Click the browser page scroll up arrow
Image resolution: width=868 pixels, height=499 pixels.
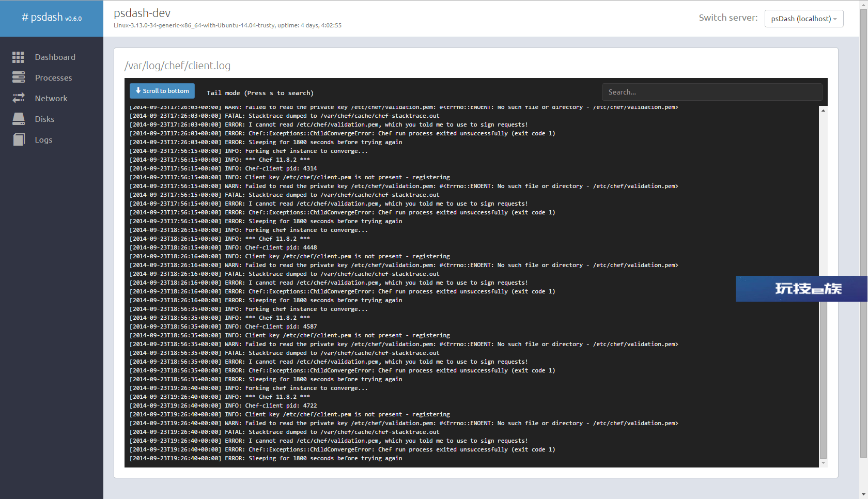[x=863, y=4]
